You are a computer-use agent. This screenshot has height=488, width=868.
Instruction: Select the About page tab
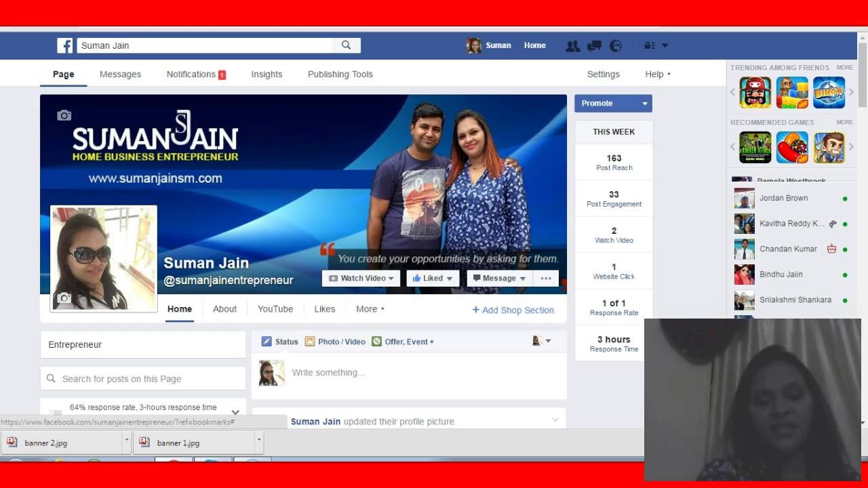pyautogui.click(x=224, y=309)
